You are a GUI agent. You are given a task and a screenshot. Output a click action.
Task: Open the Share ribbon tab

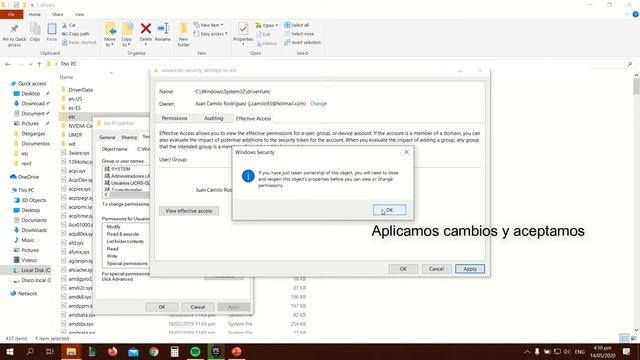point(58,14)
